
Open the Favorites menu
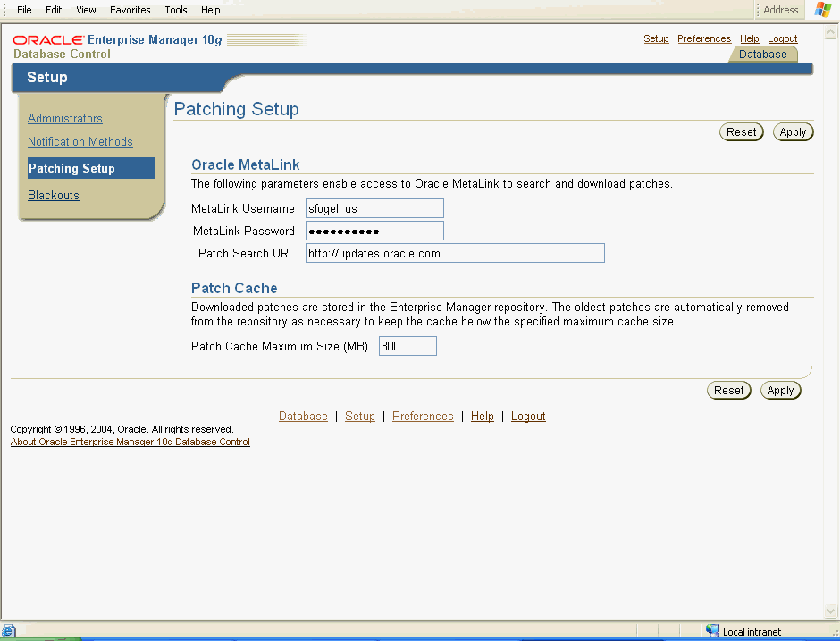pyautogui.click(x=130, y=10)
